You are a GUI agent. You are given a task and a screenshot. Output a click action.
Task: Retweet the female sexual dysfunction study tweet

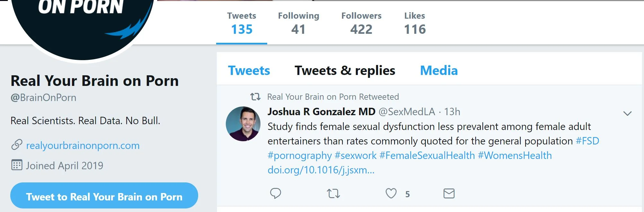pos(333,194)
